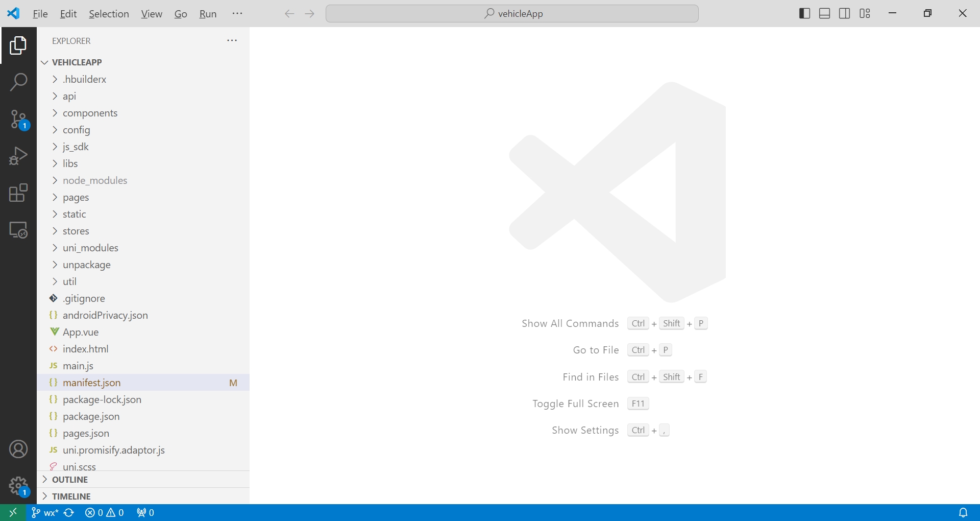Open the main.js file
This screenshot has width=980, height=521.
pyautogui.click(x=143, y=366)
